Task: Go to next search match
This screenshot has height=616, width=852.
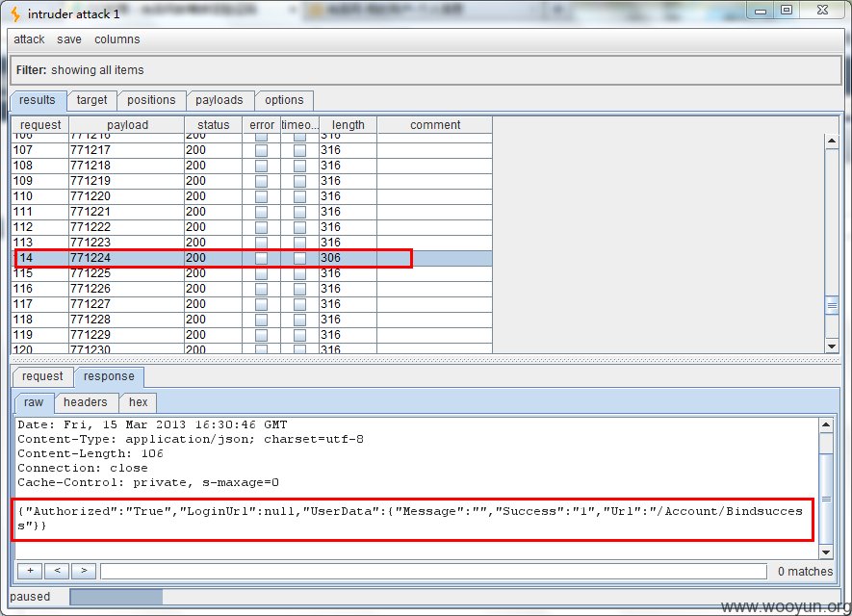Action: click(x=84, y=571)
